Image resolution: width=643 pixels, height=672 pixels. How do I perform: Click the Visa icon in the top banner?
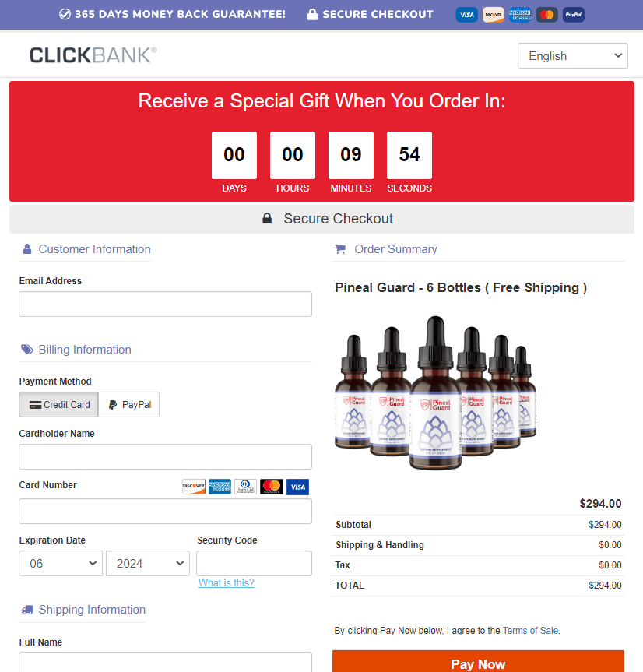click(x=466, y=15)
